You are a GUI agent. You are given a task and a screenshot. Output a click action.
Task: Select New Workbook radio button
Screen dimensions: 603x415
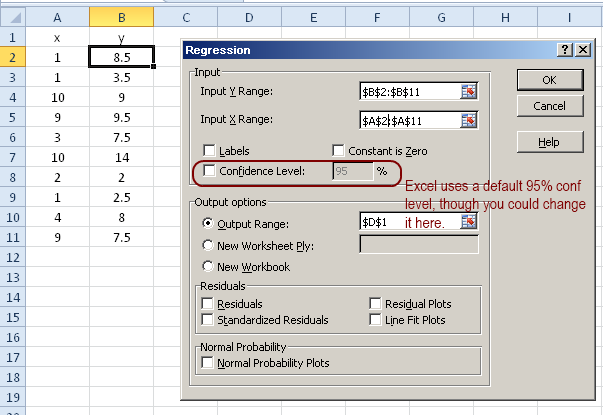(208, 266)
